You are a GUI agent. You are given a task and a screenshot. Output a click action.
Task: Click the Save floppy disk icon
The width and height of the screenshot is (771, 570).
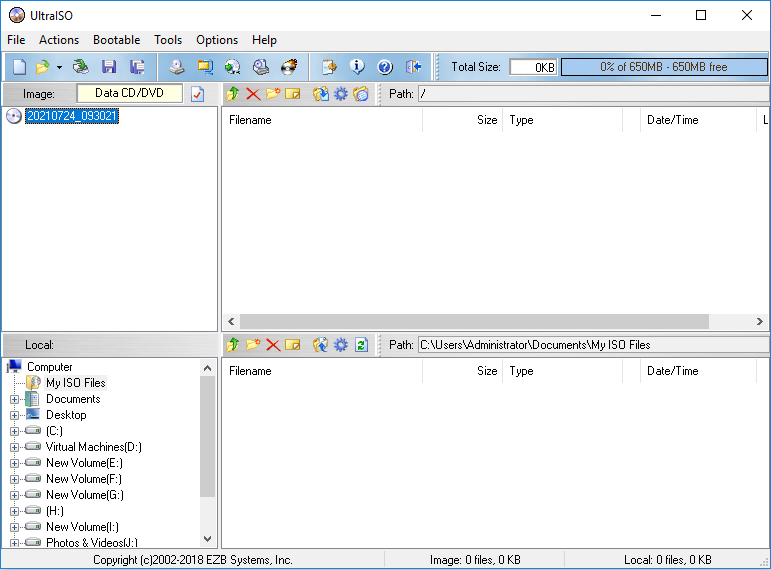(109, 67)
